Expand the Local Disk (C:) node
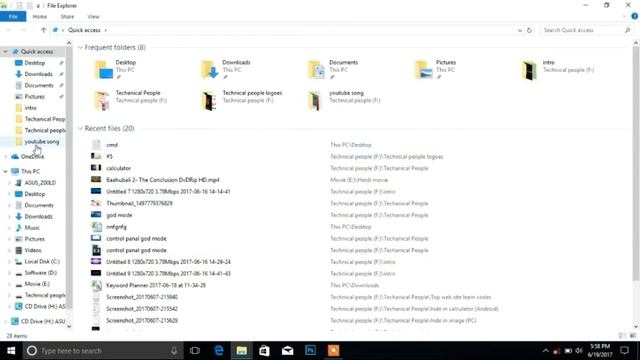Viewport: 640px width, 360px height. coord(10,262)
